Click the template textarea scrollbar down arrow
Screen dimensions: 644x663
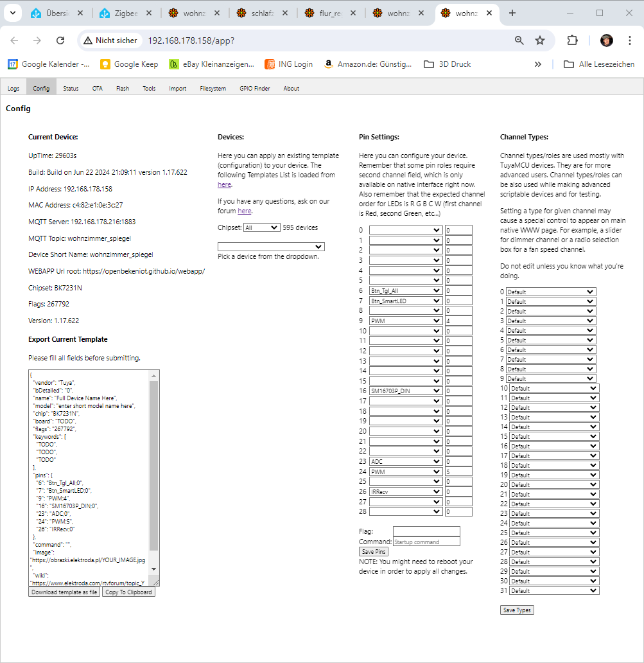click(154, 569)
